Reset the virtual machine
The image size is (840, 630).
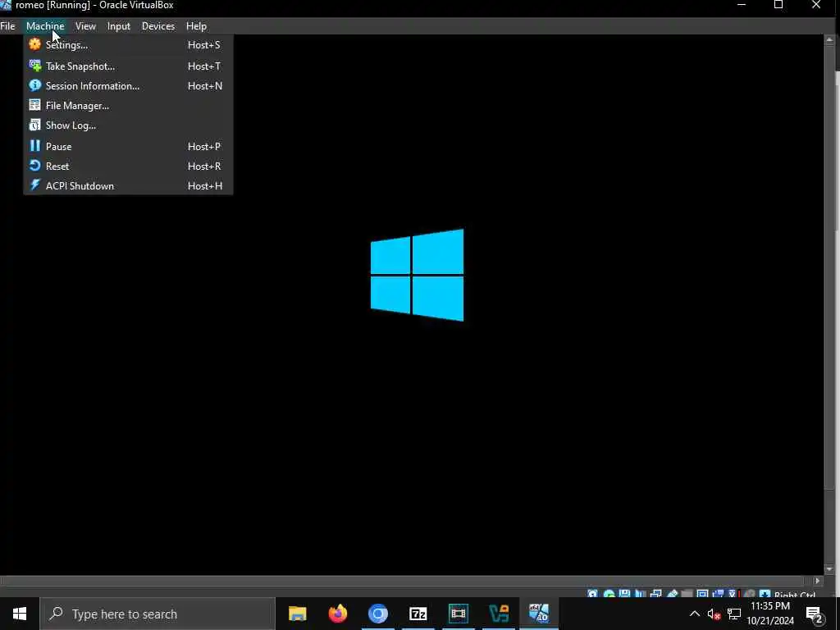[x=127, y=166]
